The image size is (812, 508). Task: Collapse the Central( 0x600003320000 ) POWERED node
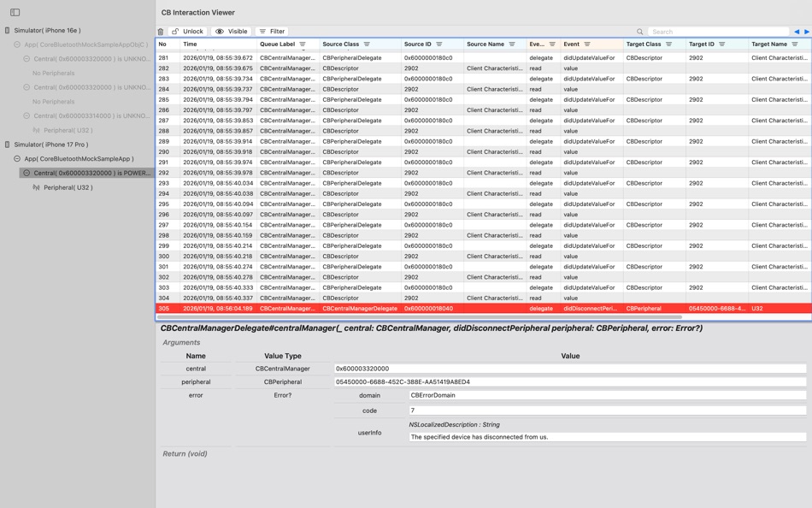tap(27, 173)
